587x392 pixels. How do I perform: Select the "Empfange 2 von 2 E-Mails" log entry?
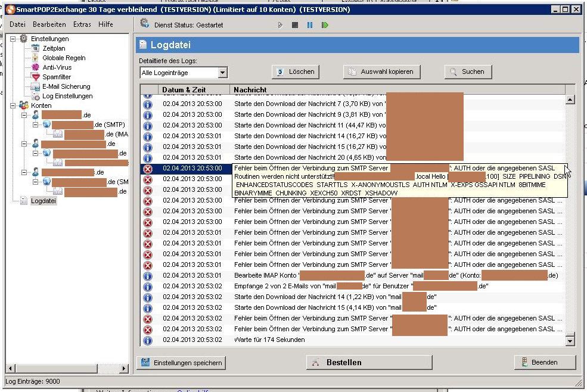click(352, 287)
